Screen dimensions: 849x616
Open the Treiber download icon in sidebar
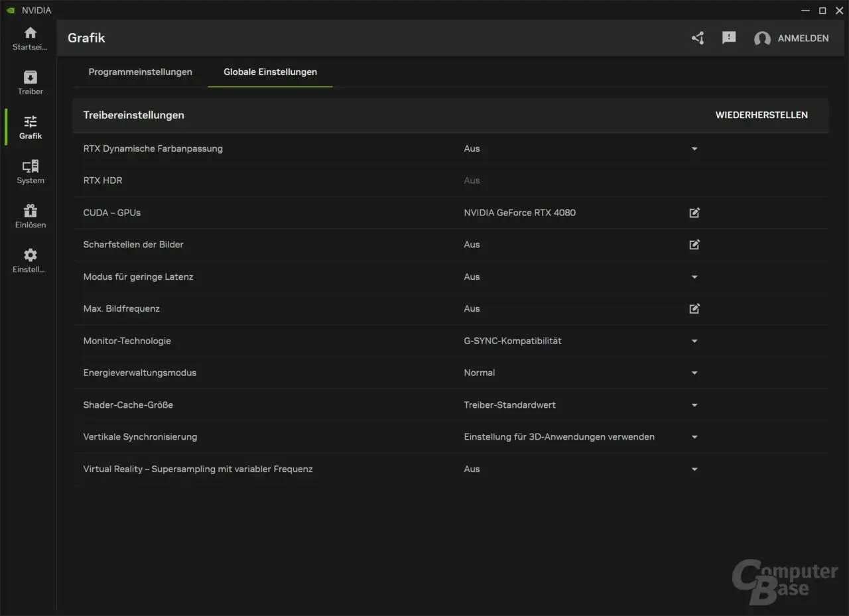[x=30, y=77]
